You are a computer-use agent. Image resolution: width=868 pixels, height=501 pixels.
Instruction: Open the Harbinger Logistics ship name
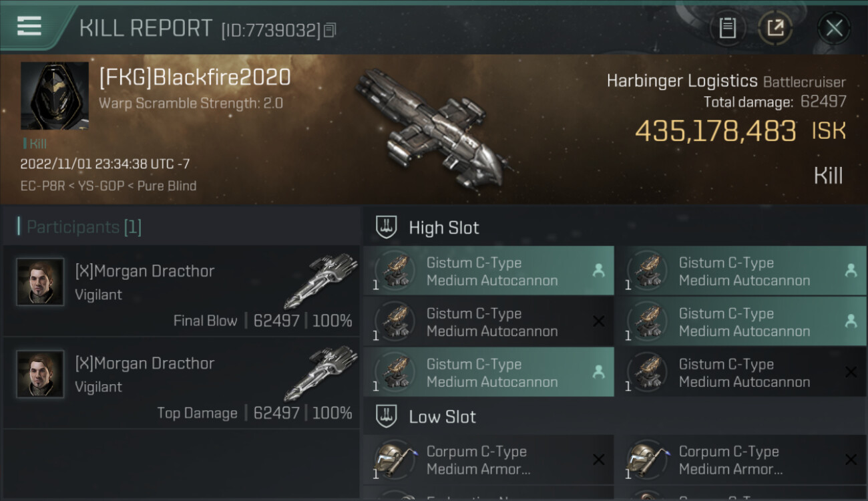tap(682, 81)
